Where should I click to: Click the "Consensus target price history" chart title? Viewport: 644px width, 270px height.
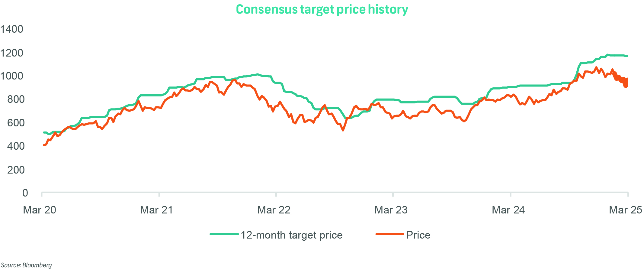click(322, 9)
